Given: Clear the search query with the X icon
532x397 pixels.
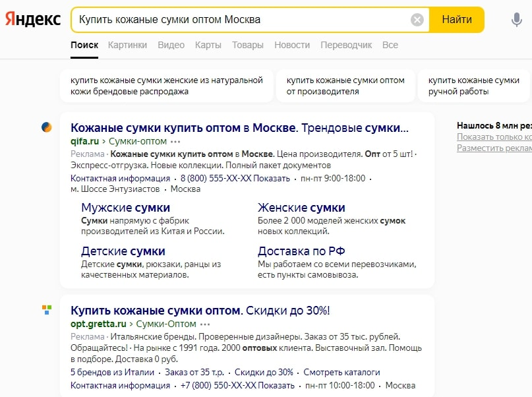Looking at the screenshot, I should (417, 20).
